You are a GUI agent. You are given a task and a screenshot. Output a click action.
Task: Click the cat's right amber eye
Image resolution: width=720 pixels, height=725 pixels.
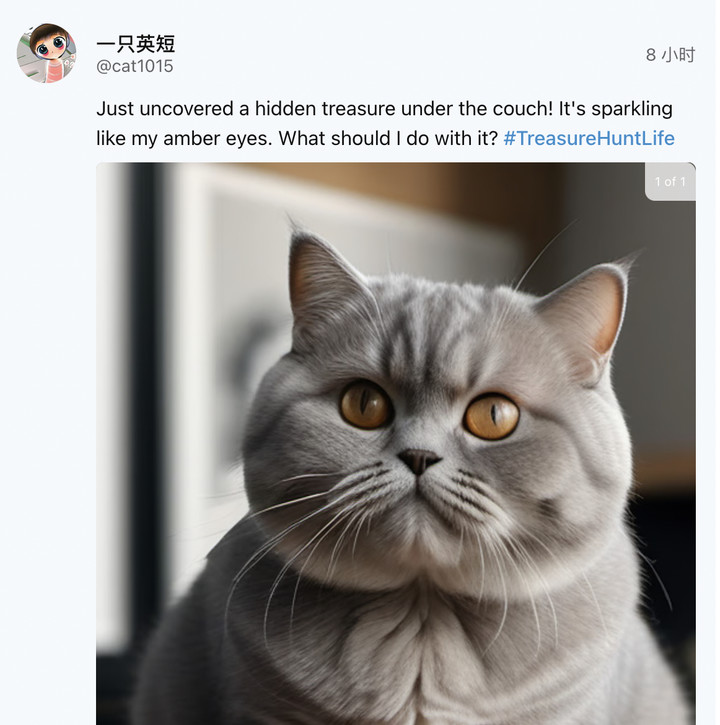point(492,416)
